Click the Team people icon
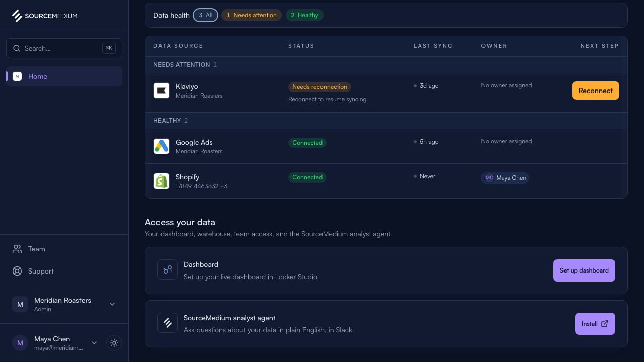 pos(17,249)
